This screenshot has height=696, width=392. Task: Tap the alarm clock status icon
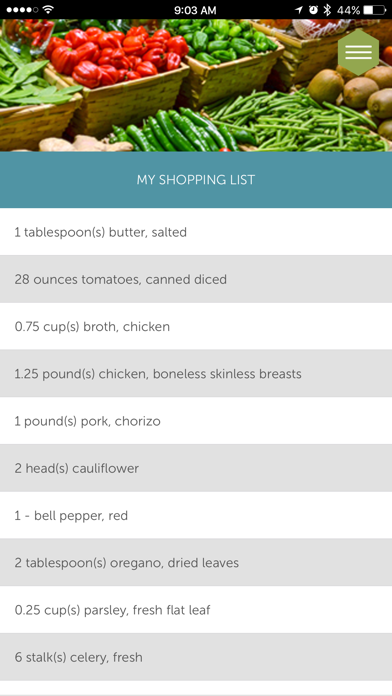coord(313,10)
